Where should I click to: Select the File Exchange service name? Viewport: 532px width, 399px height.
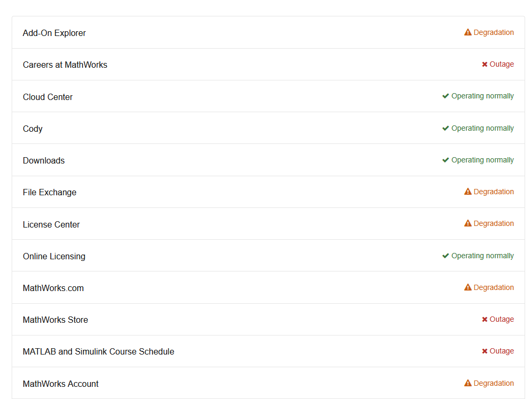[x=50, y=193]
